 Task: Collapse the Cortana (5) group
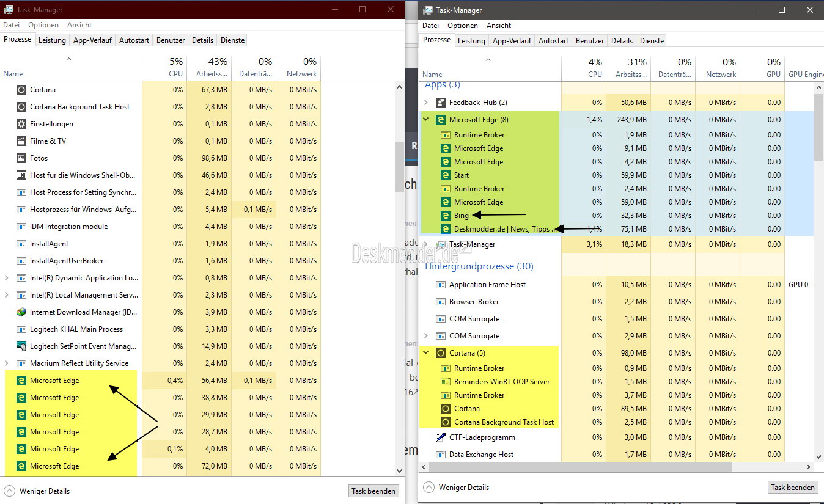click(426, 353)
